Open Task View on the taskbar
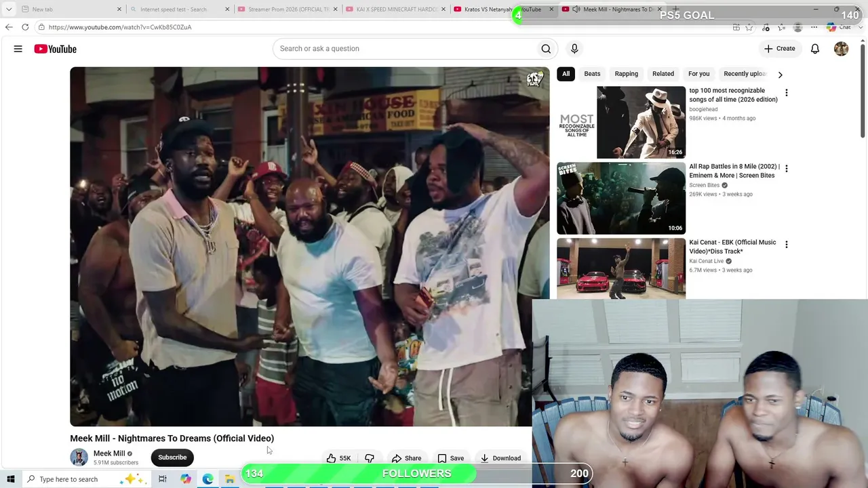The image size is (868, 488). (x=163, y=479)
